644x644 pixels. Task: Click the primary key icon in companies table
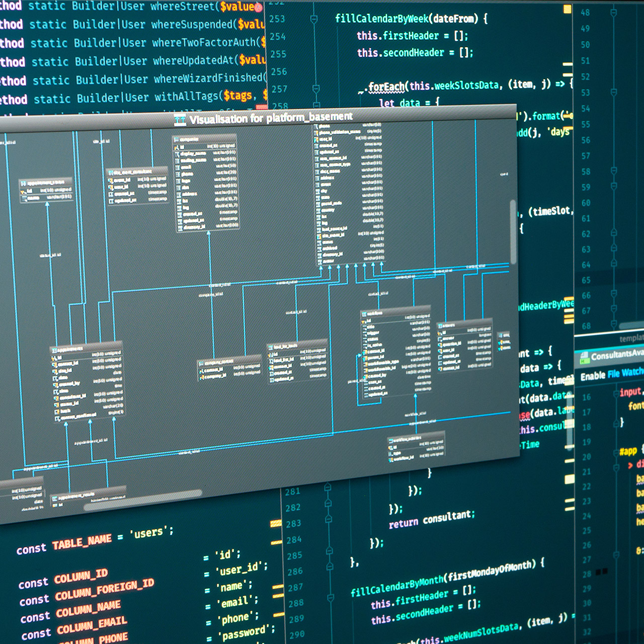[177, 147]
